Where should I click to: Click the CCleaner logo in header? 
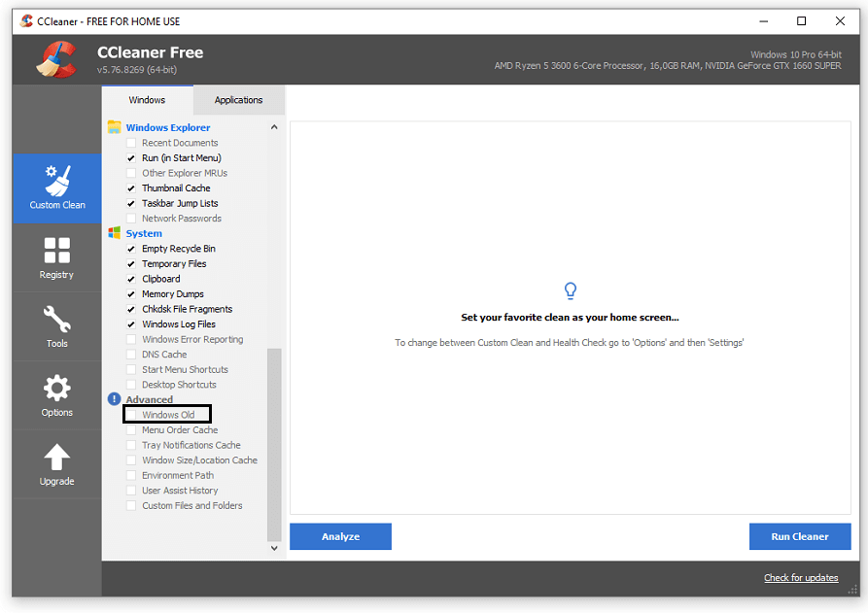coord(57,59)
